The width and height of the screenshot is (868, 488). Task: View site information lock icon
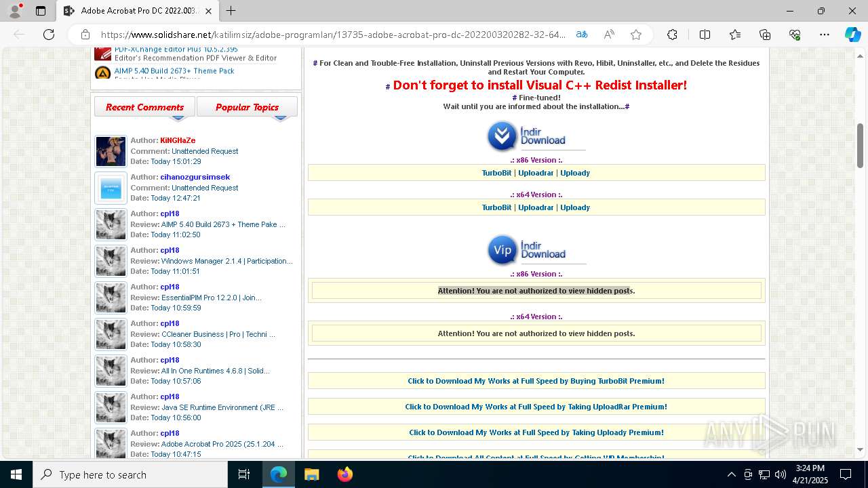click(x=85, y=35)
